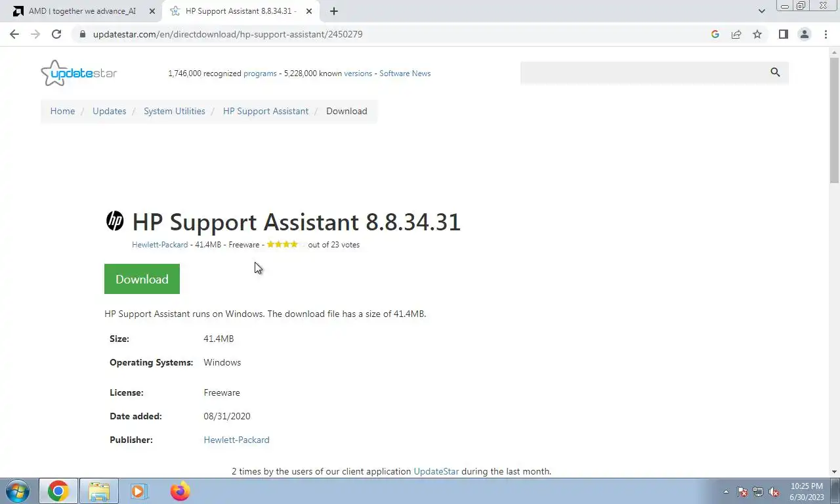Open the Windows Start menu
This screenshot has width=840, height=504.
[x=16, y=491]
